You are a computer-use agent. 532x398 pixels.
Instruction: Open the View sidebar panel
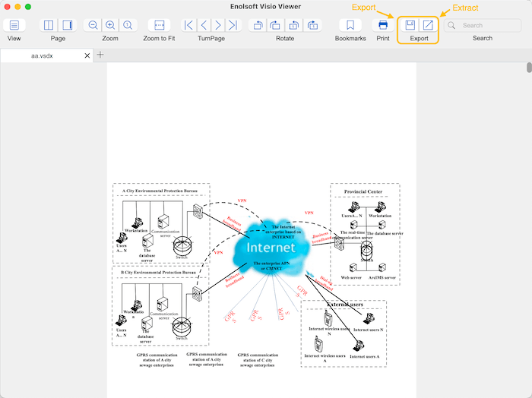[x=14, y=26]
